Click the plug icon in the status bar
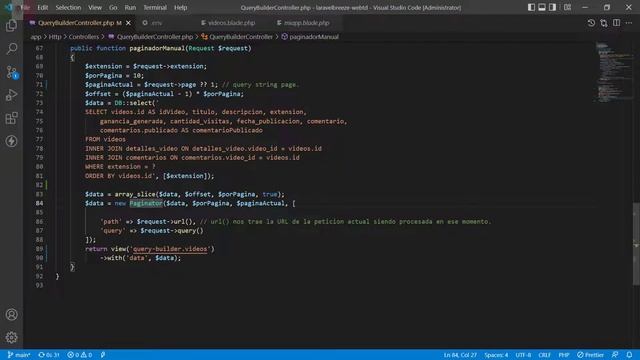 click(103, 355)
